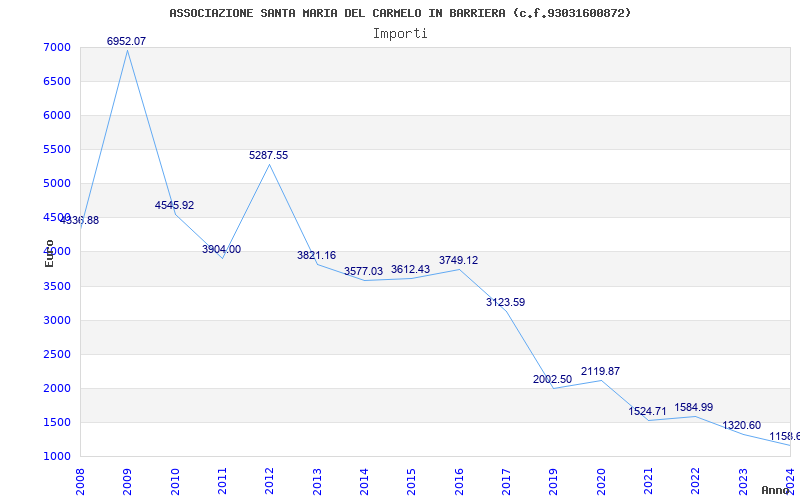The image size is (800, 500).
Task: Select the 3577.03 data label
Action: point(363,271)
